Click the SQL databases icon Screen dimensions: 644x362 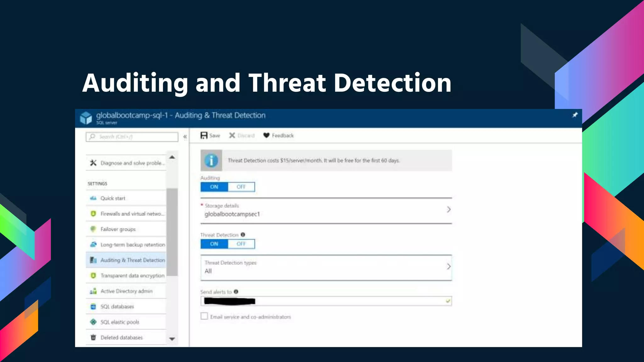pyautogui.click(x=93, y=306)
